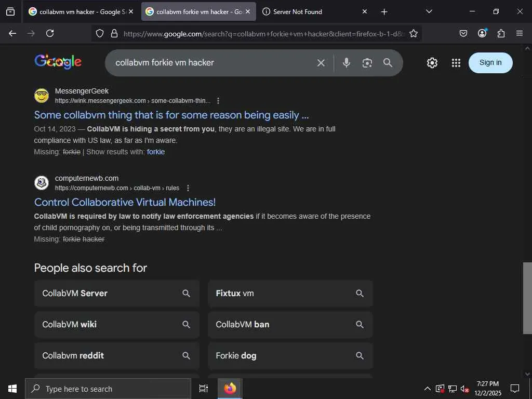The image size is (532, 399).
Task: Click the network tray icon
Action: [453, 389]
